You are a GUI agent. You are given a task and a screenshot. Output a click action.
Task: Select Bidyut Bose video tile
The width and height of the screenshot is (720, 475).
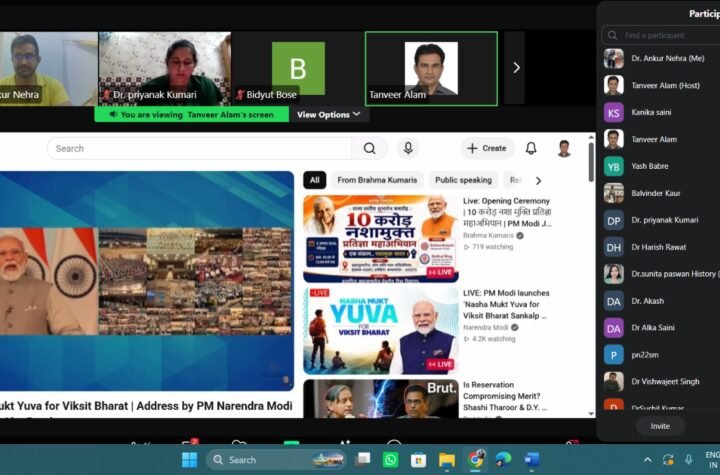click(x=298, y=69)
